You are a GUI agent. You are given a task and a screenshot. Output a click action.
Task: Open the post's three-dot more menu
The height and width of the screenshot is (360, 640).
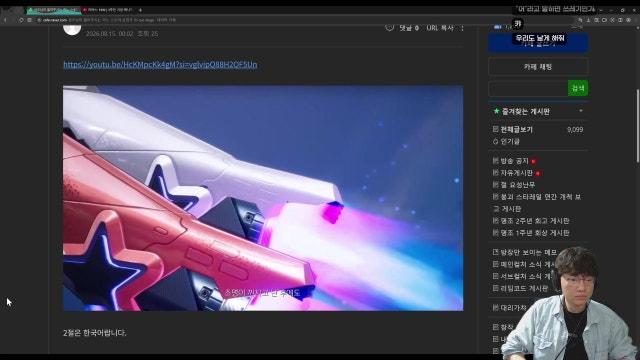click(x=462, y=28)
